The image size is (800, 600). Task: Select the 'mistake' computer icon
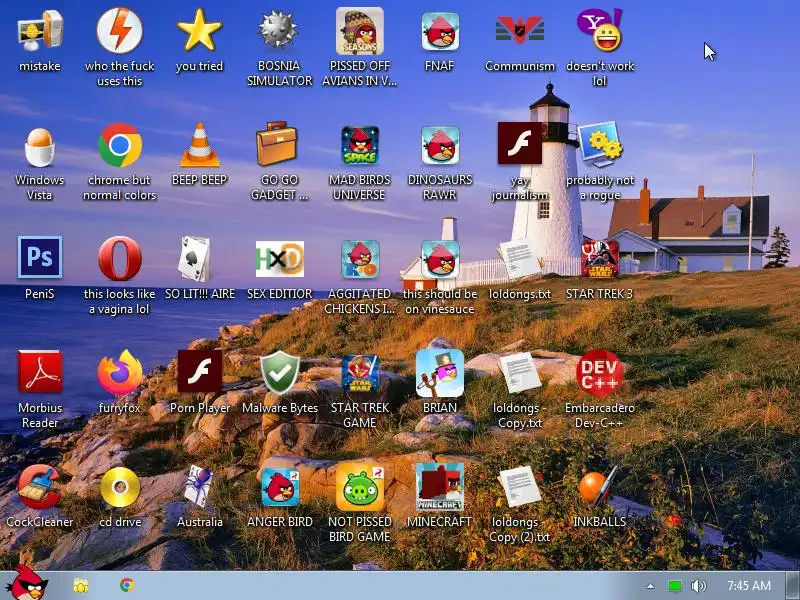40,32
